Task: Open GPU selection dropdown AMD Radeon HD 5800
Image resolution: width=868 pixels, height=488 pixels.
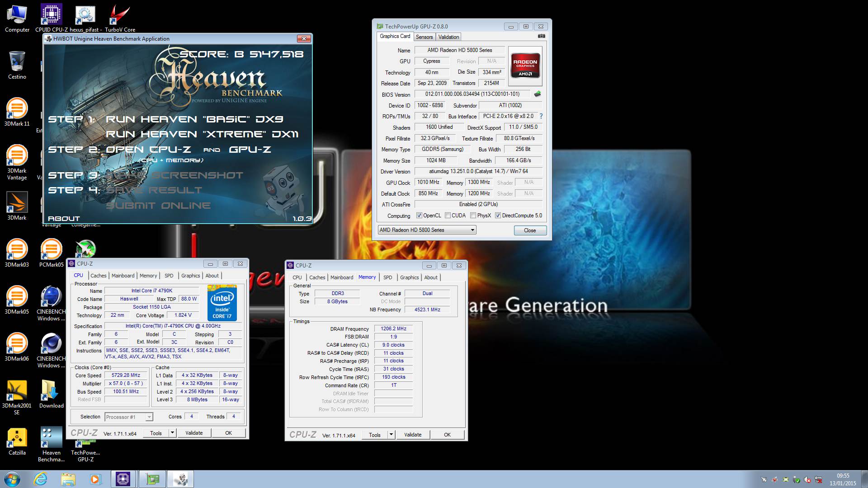Action: 427,230
